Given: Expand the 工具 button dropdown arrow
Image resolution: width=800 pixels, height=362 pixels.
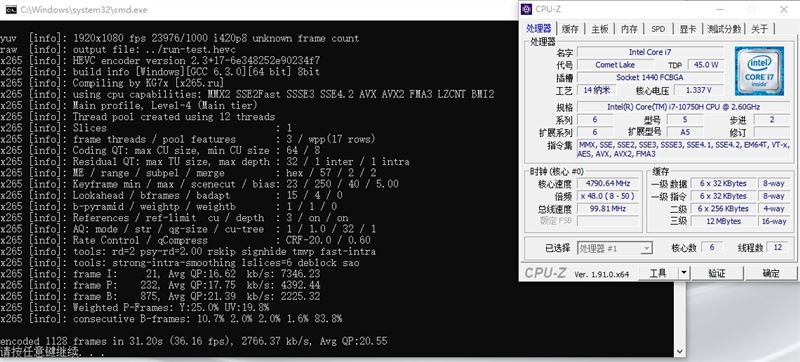Looking at the screenshot, I should click(x=684, y=273).
